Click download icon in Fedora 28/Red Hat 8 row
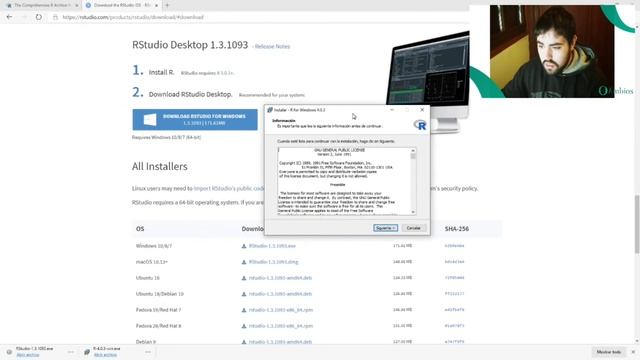640x360 pixels. point(244,326)
